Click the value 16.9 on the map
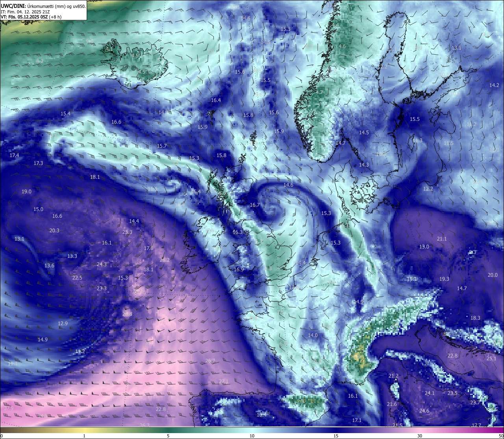504x439 pixels. point(239,269)
